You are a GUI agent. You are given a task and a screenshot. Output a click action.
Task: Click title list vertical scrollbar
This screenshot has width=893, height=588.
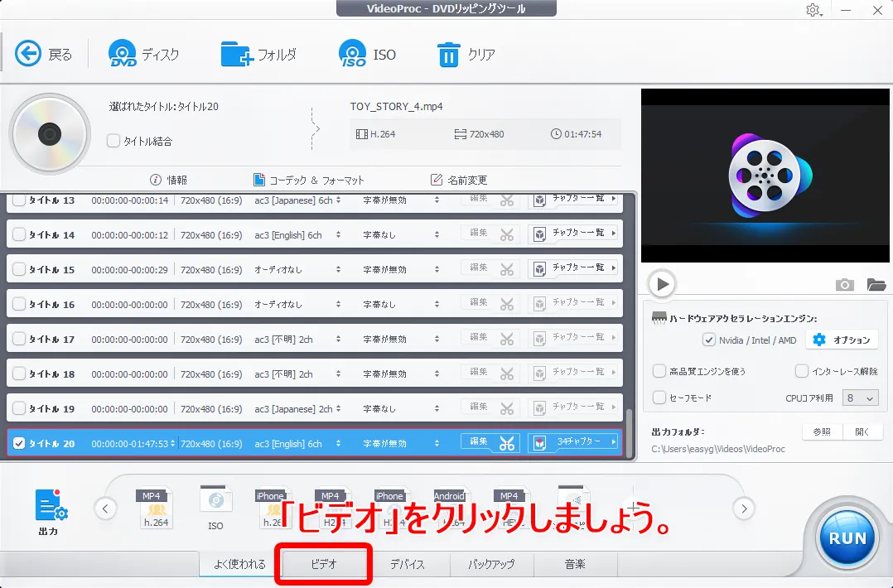pyautogui.click(x=630, y=433)
